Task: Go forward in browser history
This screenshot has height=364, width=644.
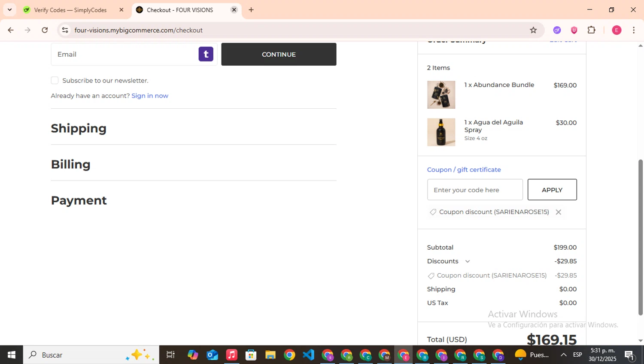Action: 28,30
